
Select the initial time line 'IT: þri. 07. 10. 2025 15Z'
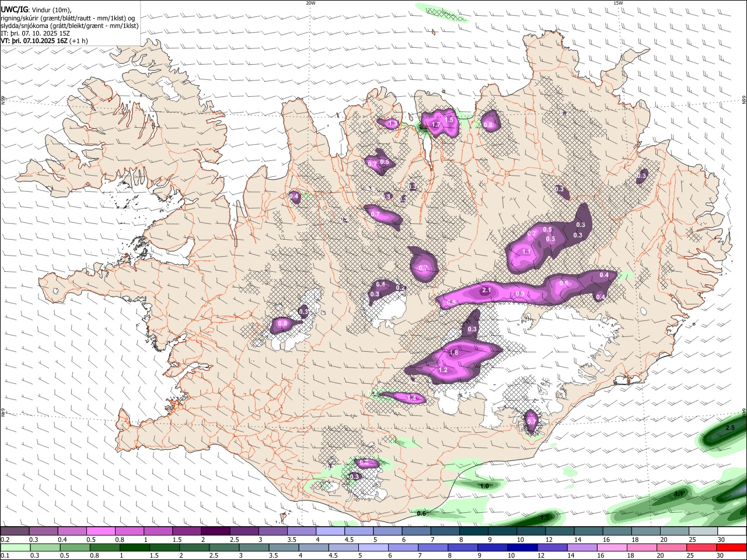coord(36,33)
